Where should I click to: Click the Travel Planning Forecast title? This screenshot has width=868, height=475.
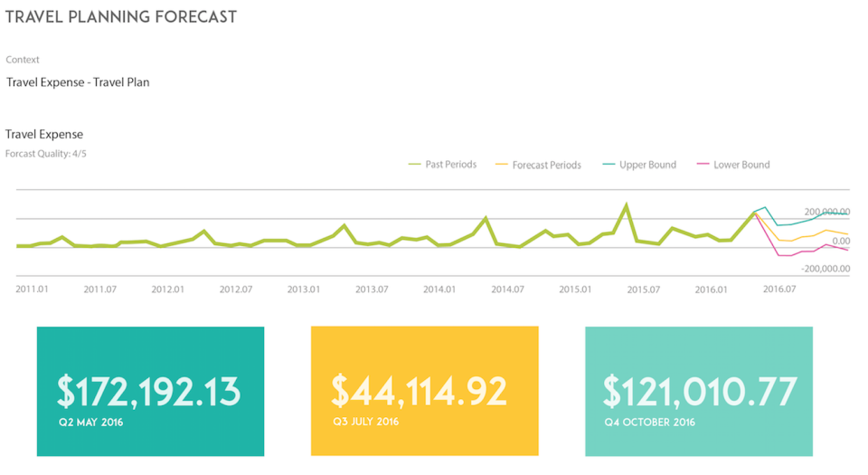tap(121, 17)
